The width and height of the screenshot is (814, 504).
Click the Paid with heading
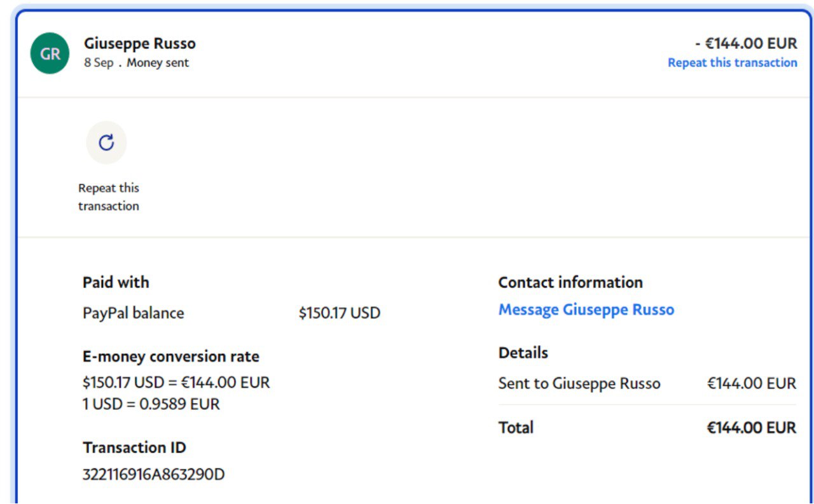tap(116, 282)
